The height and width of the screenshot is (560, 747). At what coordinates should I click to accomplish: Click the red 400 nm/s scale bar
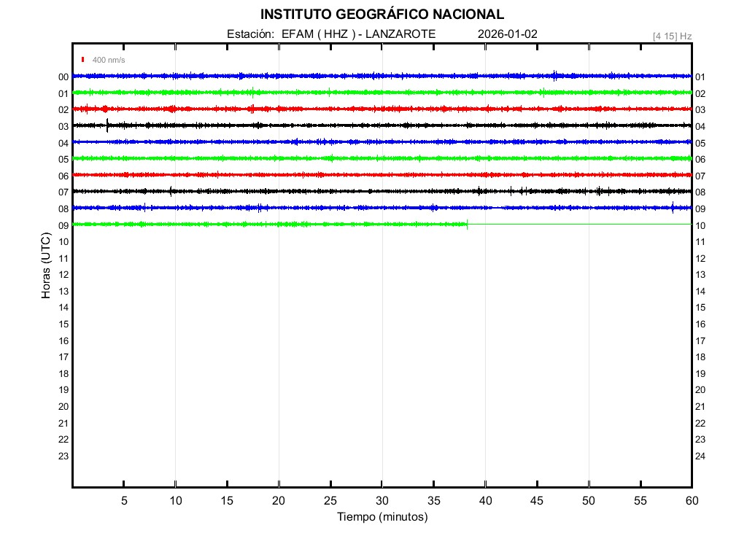(83, 60)
